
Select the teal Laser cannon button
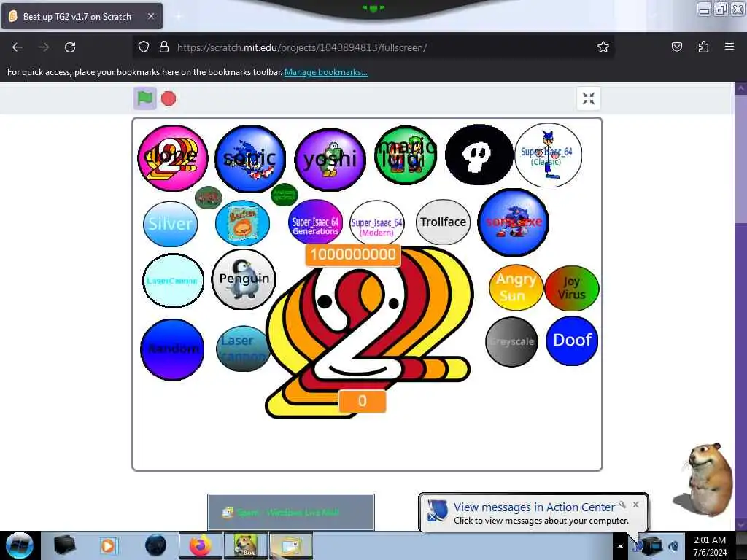tap(243, 349)
